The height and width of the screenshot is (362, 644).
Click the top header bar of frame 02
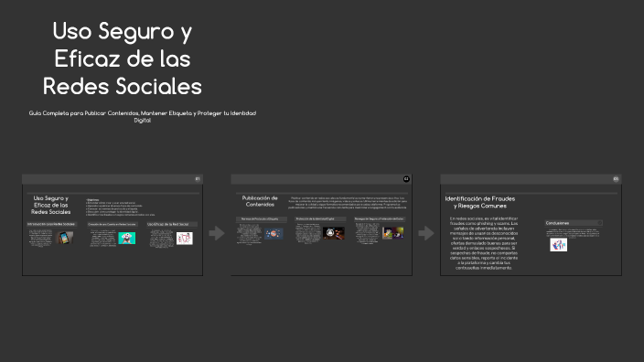(x=321, y=179)
